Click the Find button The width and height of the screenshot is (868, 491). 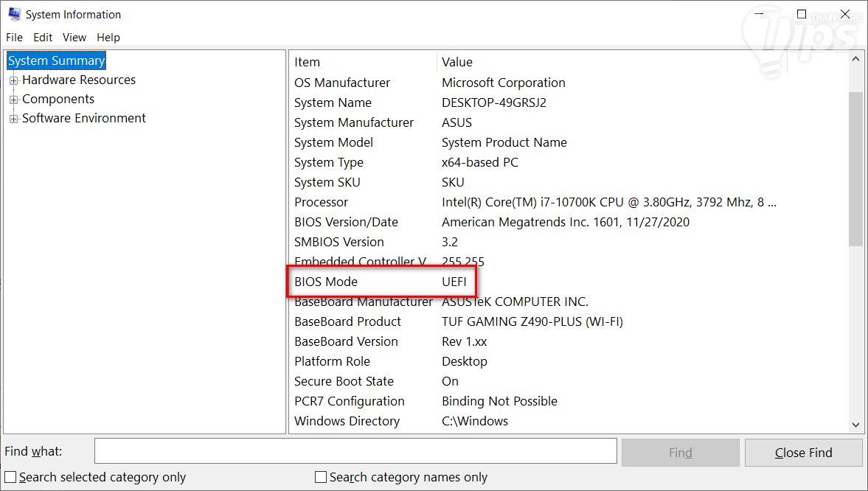pos(680,453)
